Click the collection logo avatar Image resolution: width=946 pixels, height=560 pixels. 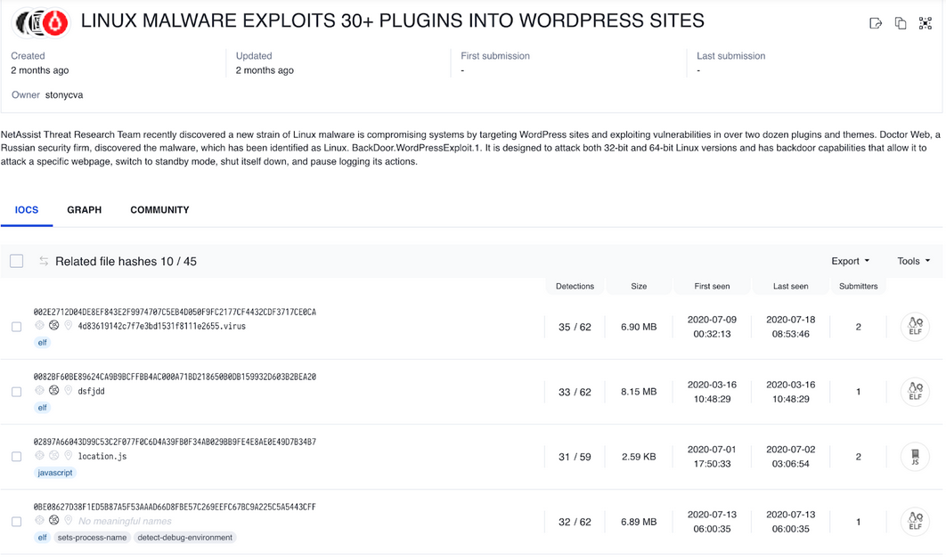(x=41, y=23)
